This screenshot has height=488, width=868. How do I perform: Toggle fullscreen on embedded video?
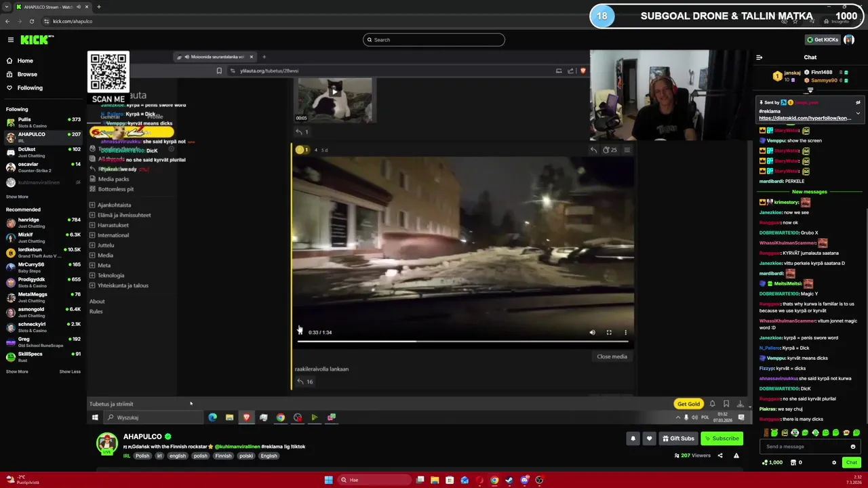(609, 332)
